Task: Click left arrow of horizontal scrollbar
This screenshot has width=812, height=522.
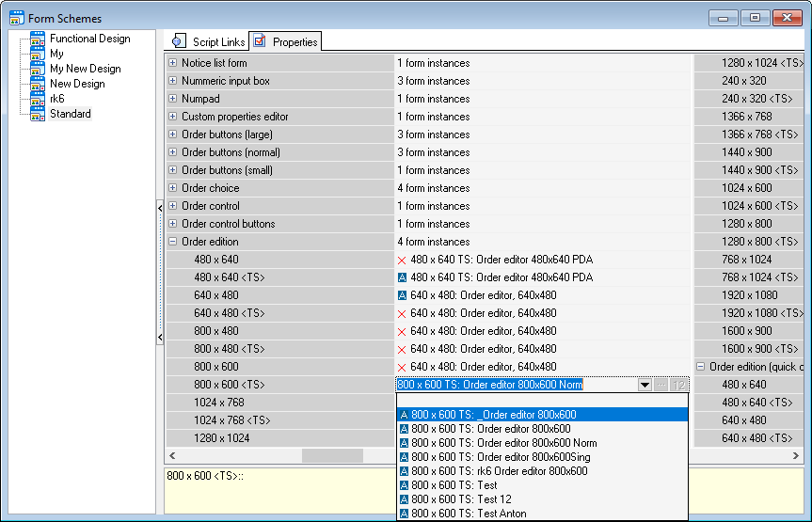Action: [x=172, y=456]
